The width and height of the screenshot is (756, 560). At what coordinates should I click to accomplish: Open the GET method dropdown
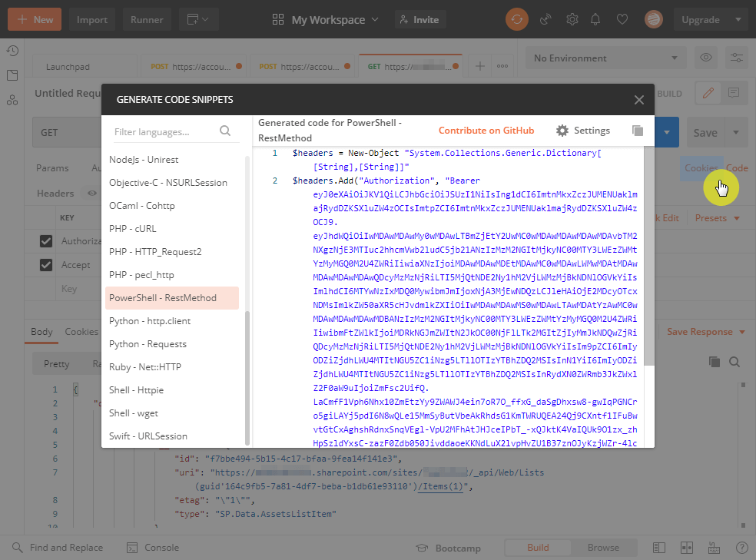[68, 132]
